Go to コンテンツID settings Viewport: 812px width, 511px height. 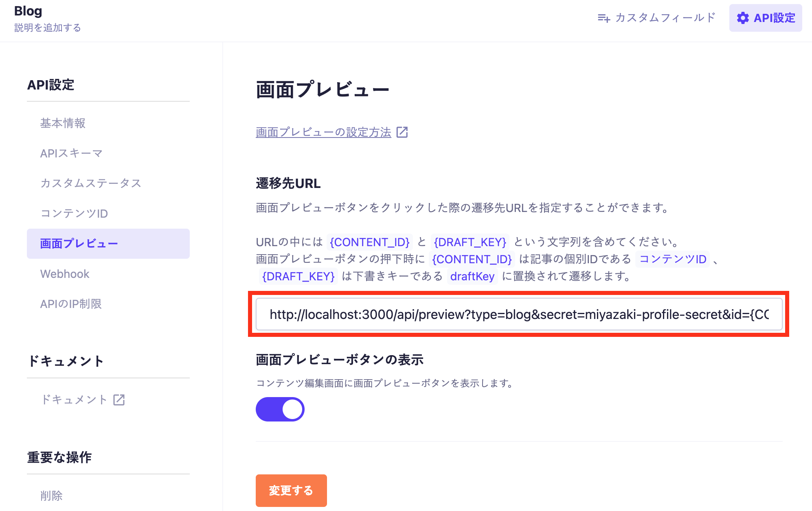click(74, 214)
